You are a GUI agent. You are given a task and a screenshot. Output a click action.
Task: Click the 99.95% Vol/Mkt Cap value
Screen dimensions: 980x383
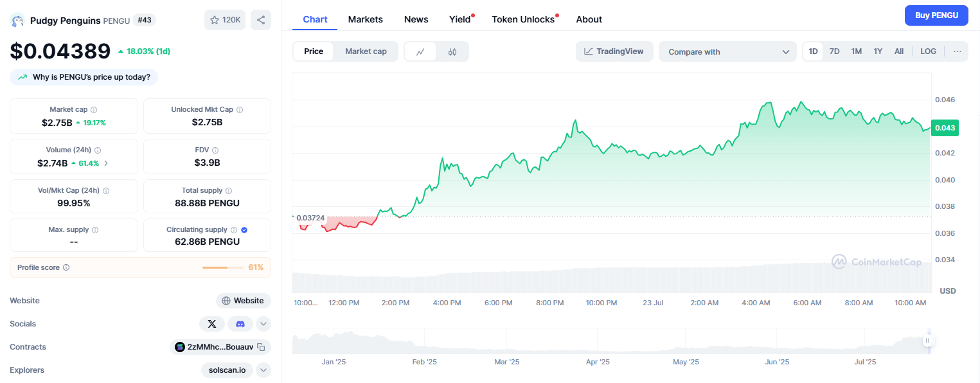(x=74, y=203)
